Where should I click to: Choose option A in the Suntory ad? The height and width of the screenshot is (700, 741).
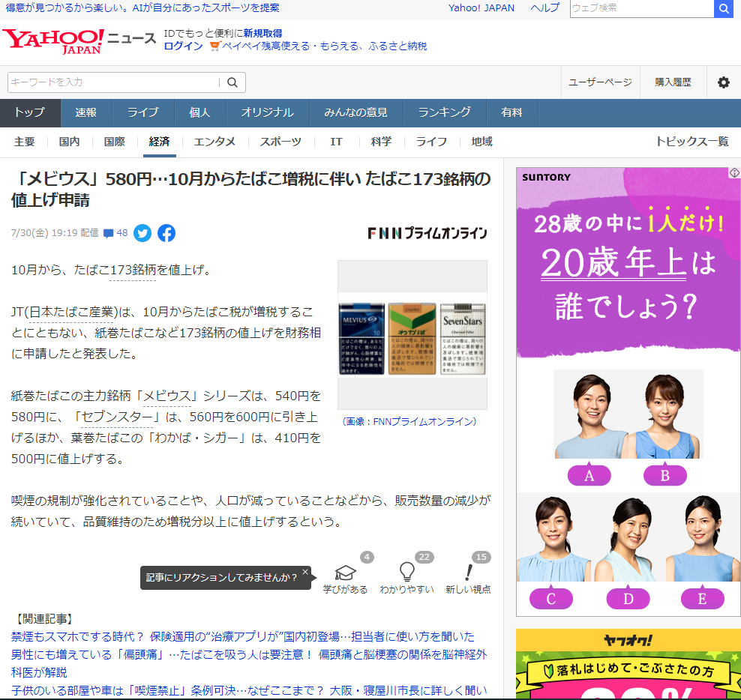click(x=589, y=475)
